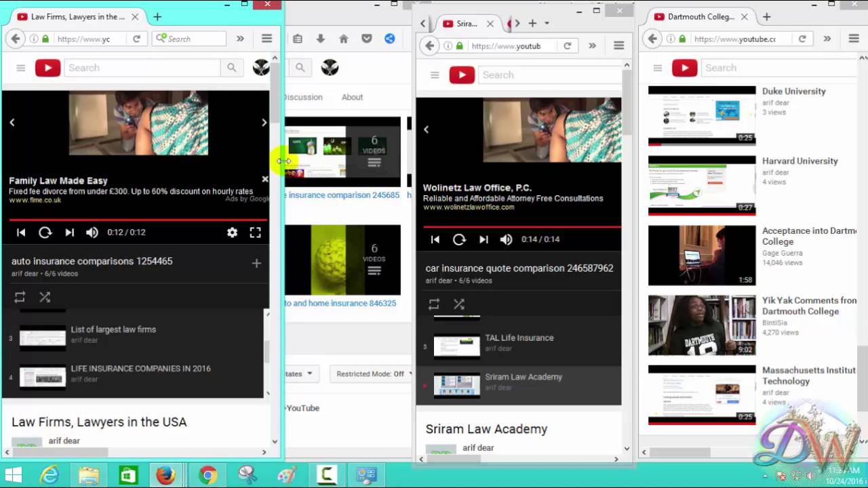
Task: Expand toolbar overflow chevron in Sriram window
Action: pyautogui.click(x=592, y=45)
